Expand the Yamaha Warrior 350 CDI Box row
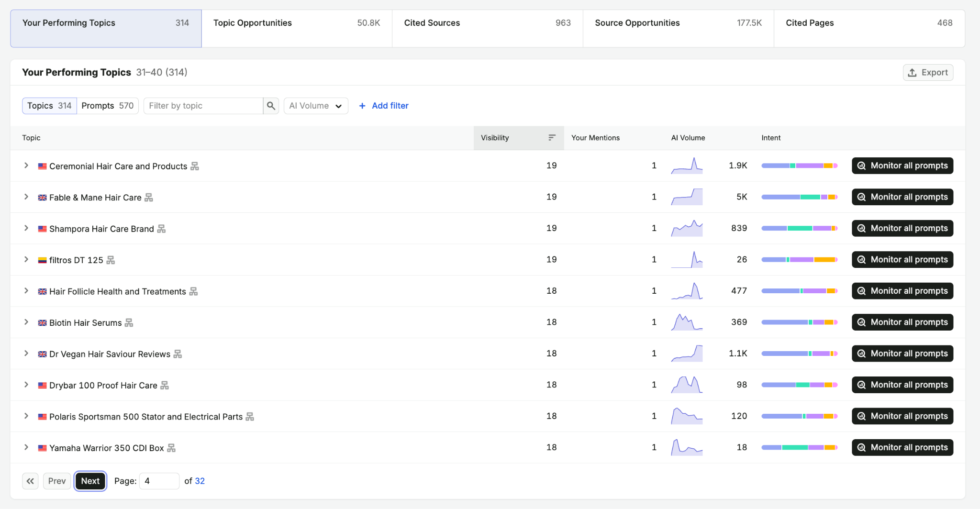980x509 pixels. pyautogui.click(x=26, y=448)
